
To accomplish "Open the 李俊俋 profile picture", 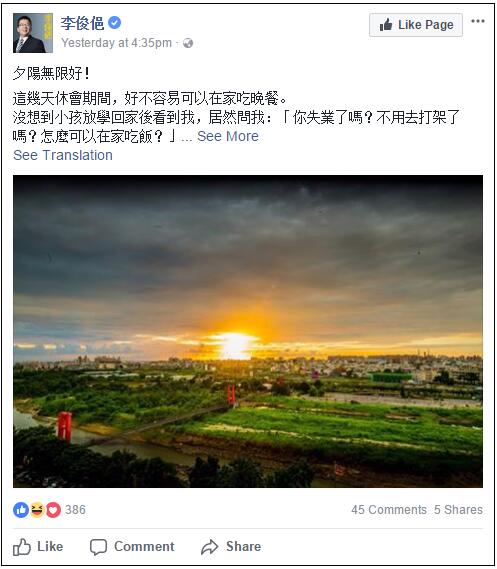I will point(33,33).
